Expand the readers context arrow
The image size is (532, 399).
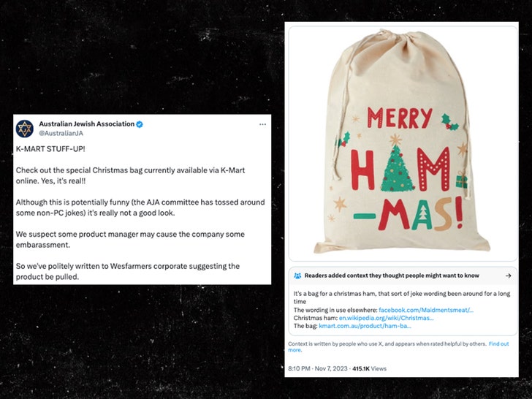point(508,275)
